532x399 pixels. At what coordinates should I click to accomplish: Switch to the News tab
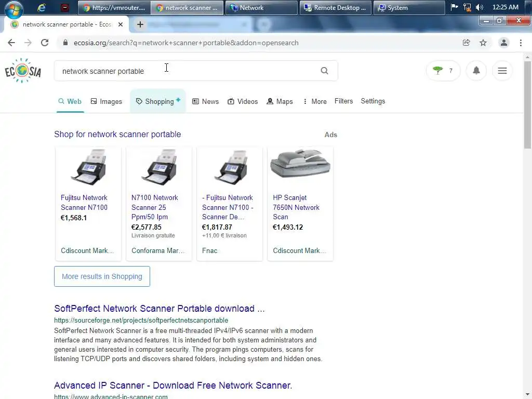click(x=206, y=101)
